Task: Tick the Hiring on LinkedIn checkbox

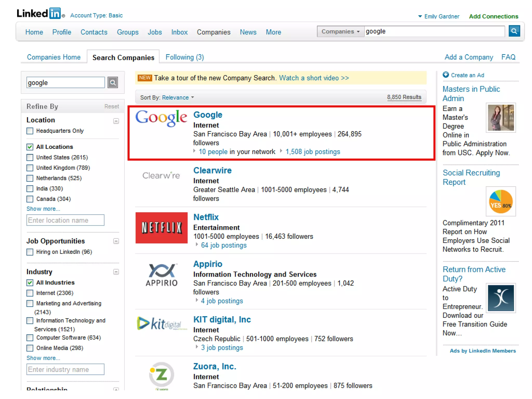Action: point(30,252)
